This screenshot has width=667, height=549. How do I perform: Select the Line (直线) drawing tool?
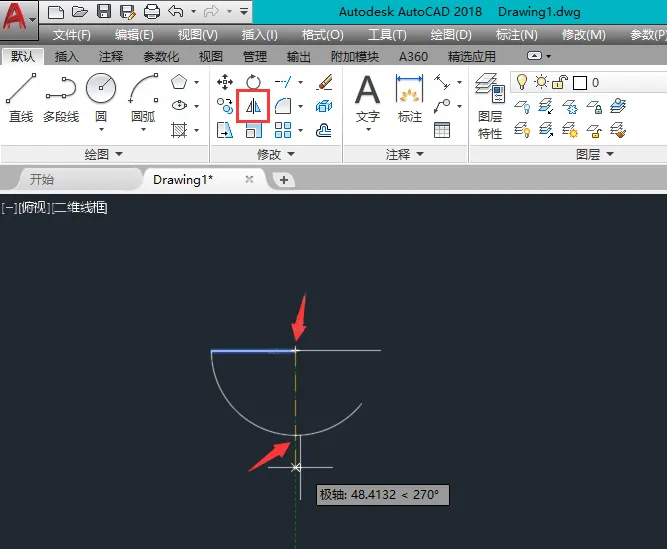(21, 97)
